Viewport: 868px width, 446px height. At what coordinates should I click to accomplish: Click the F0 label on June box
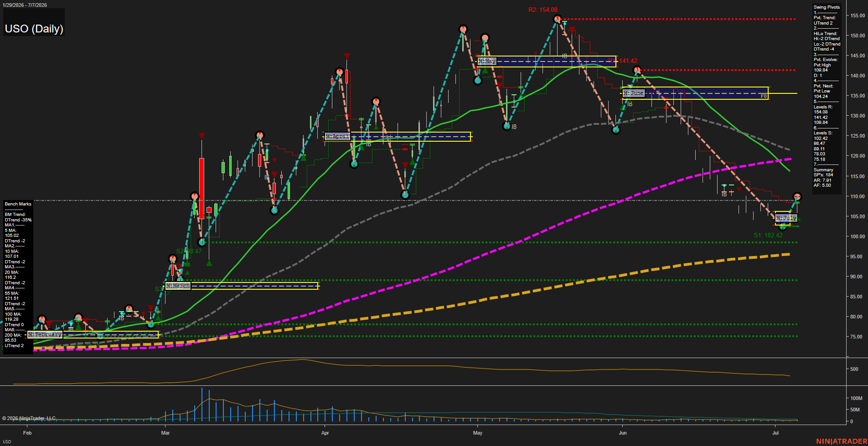(764, 96)
